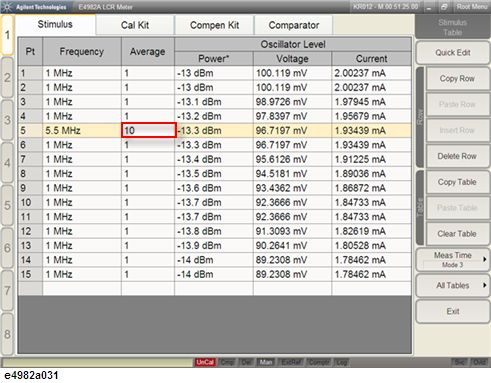
Task: Click the Man trigger status indicator
Action: (266, 362)
